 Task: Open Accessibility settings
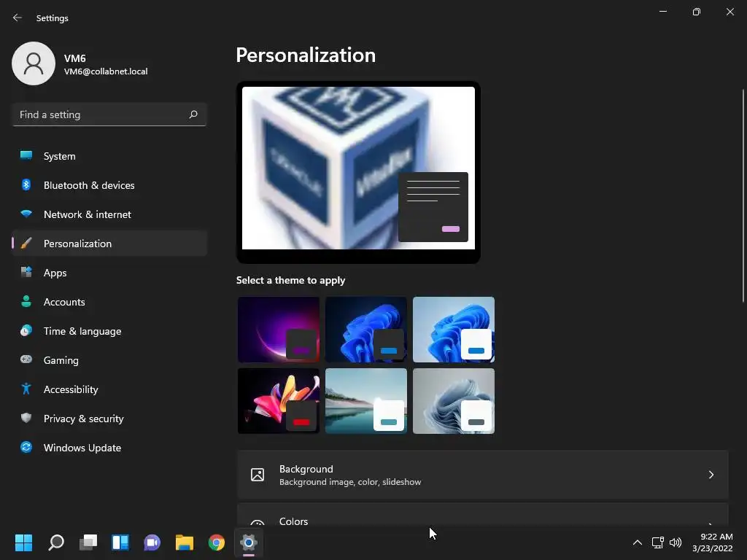point(109,389)
